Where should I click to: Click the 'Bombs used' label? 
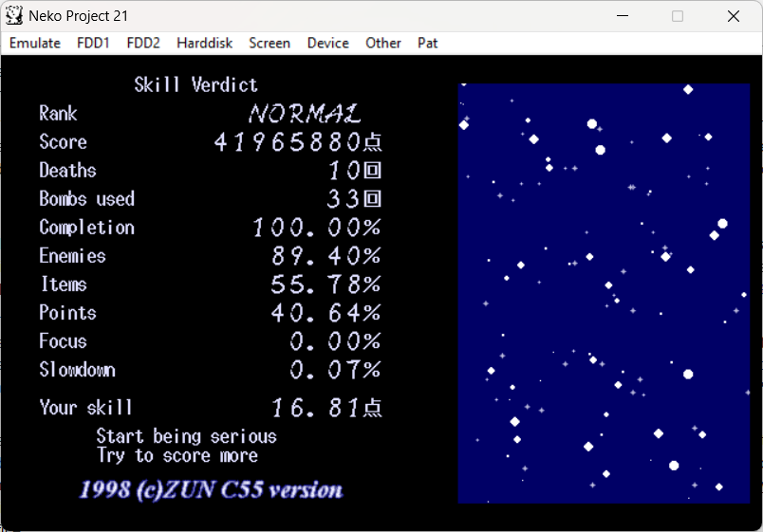[x=86, y=198]
